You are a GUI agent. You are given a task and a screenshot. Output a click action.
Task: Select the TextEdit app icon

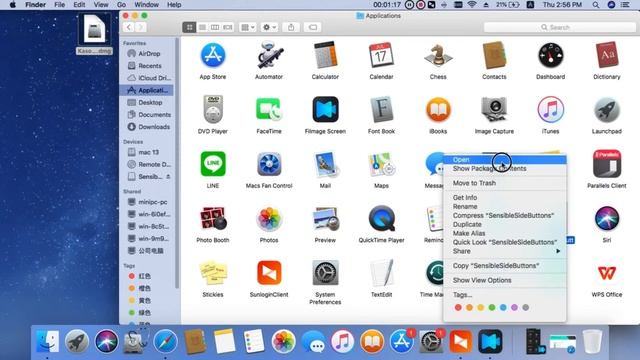coord(381,273)
